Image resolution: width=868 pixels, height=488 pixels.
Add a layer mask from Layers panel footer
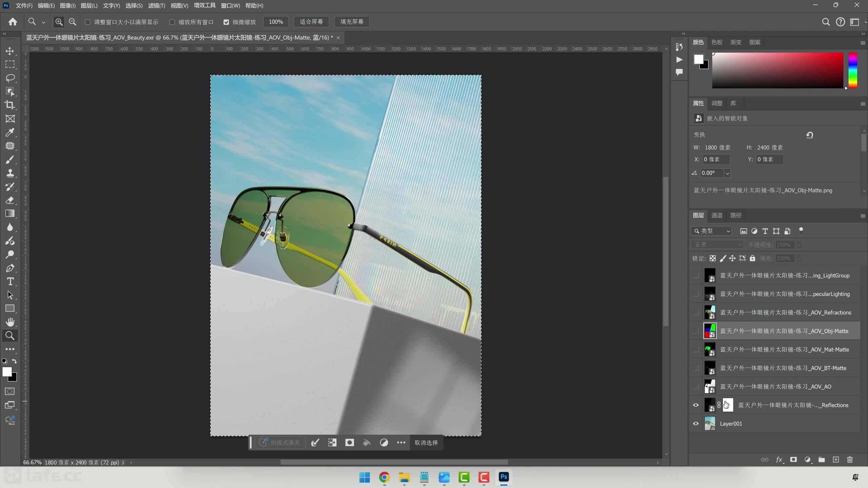pos(793,460)
